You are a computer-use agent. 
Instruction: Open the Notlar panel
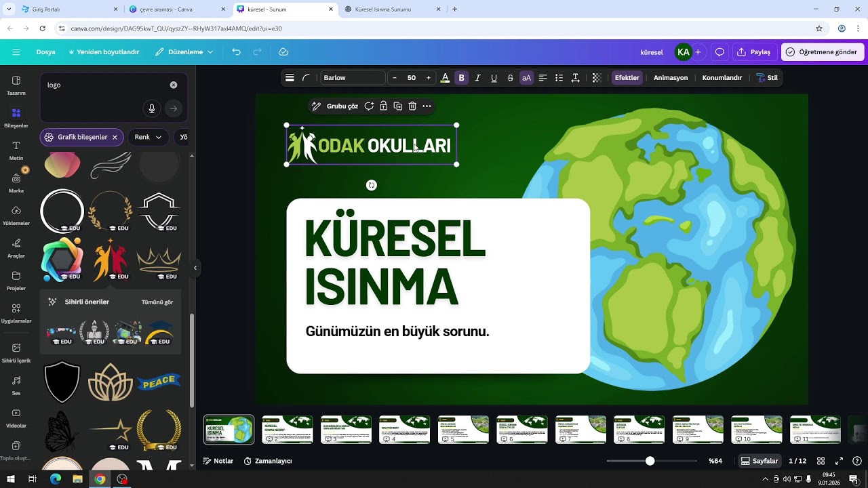[218, 461]
